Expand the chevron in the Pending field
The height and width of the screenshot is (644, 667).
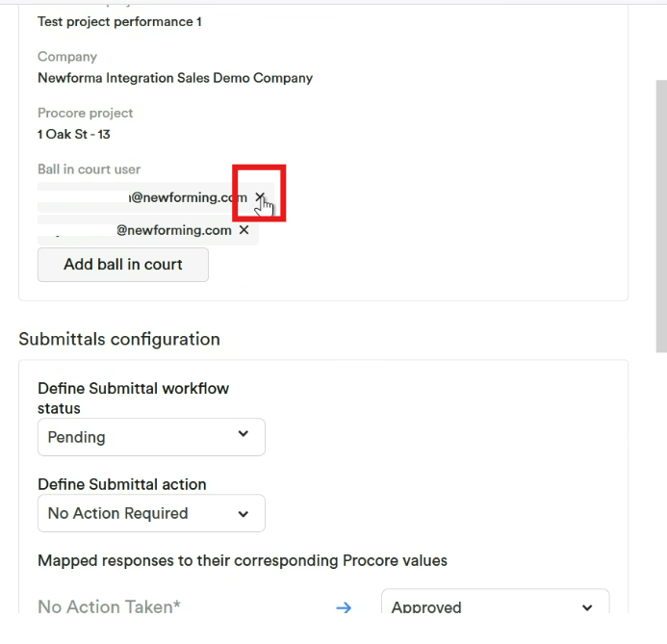click(x=244, y=433)
